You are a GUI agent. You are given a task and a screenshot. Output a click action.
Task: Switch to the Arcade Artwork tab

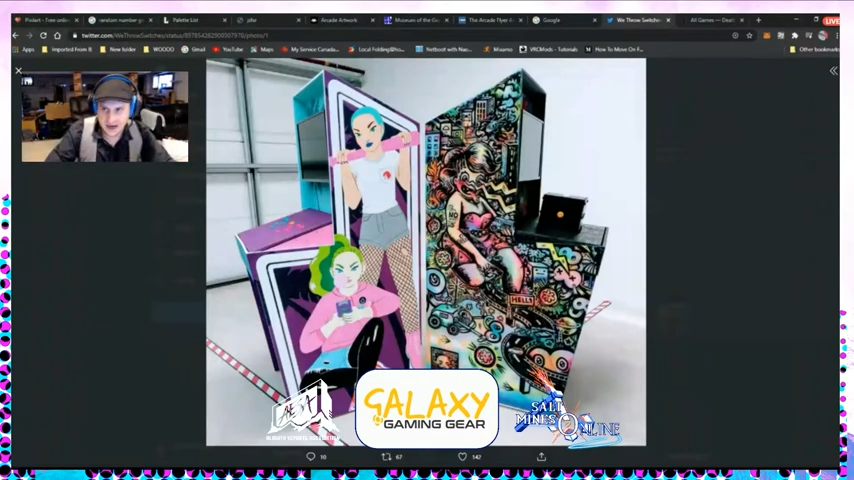click(x=343, y=20)
